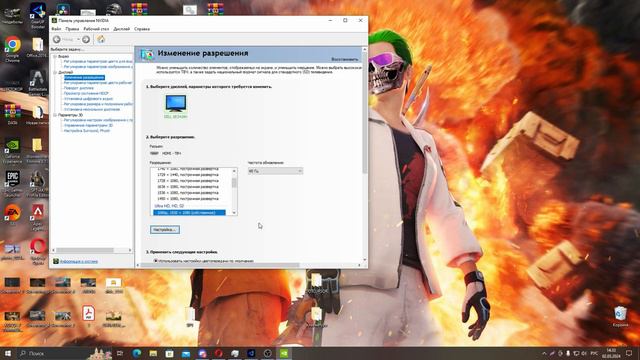Open the Epic Games Launcher desktop icon
The height and width of the screenshot is (360, 640).
13,183
